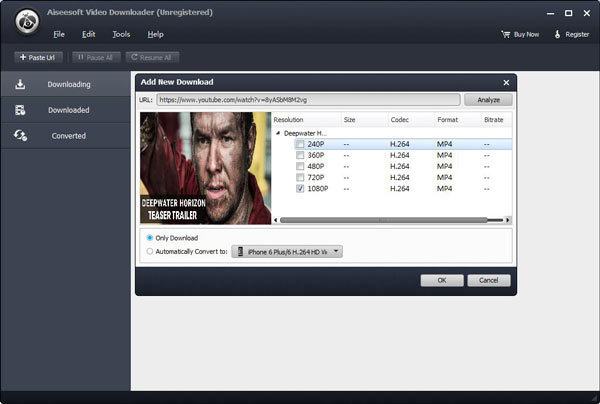This screenshot has height=404, width=600.
Task: Click the Size column header
Action: click(364, 120)
